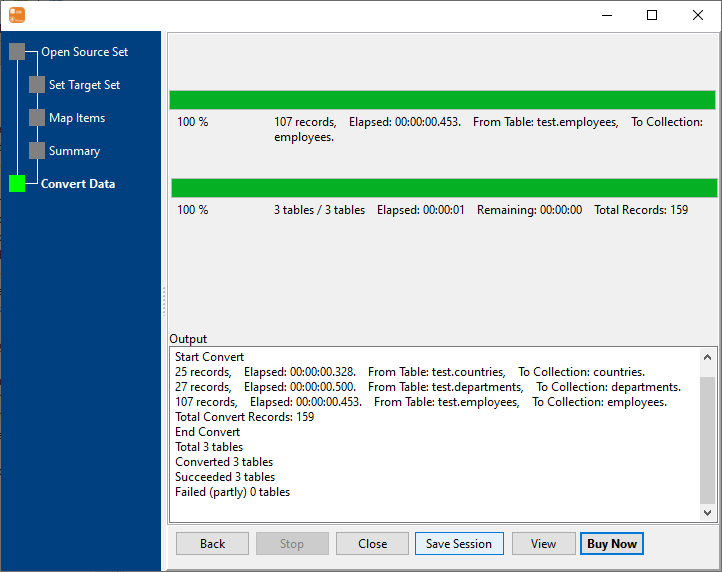Click the application icon in title bar
Viewport: 722px width, 572px height.
(x=16, y=15)
